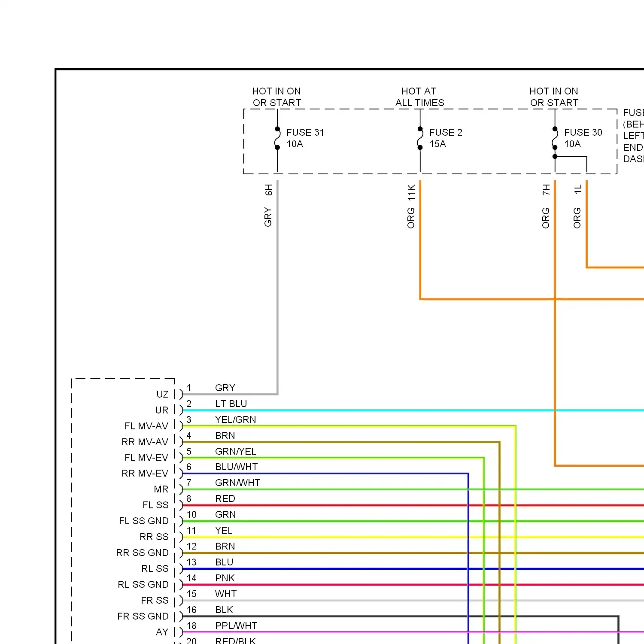Viewport: 644px width, 644px height.
Task: Click BLK wire label at pin 16
Action: (224, 610)
